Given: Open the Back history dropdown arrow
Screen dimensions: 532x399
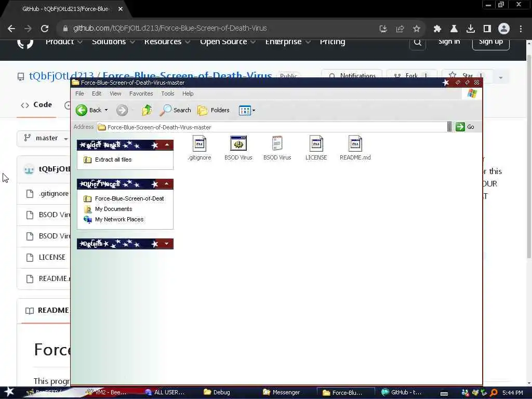Looking at the screenshot, I should [x=106, y=110].
